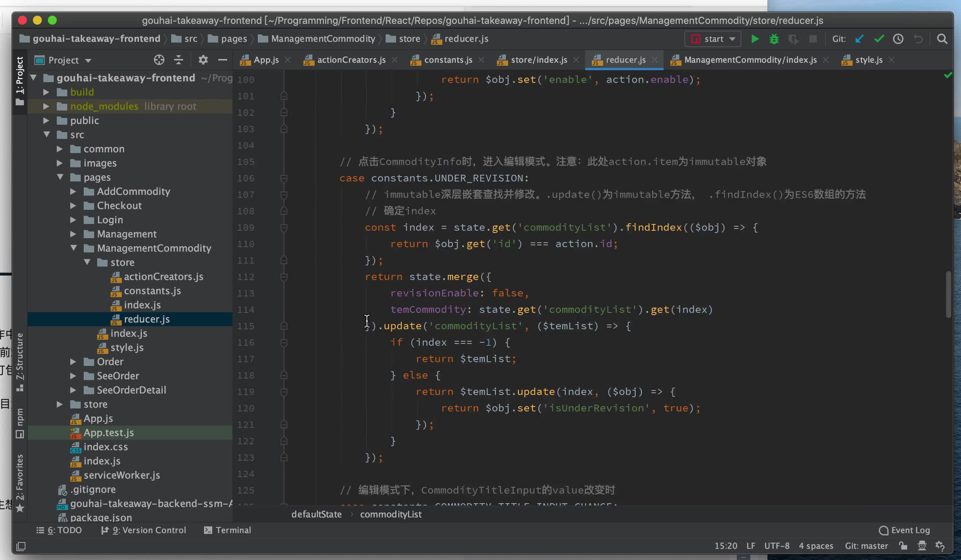Expand the node_modules folder
The height and width of the screenshot is (560, 961).
coord(46,106)
